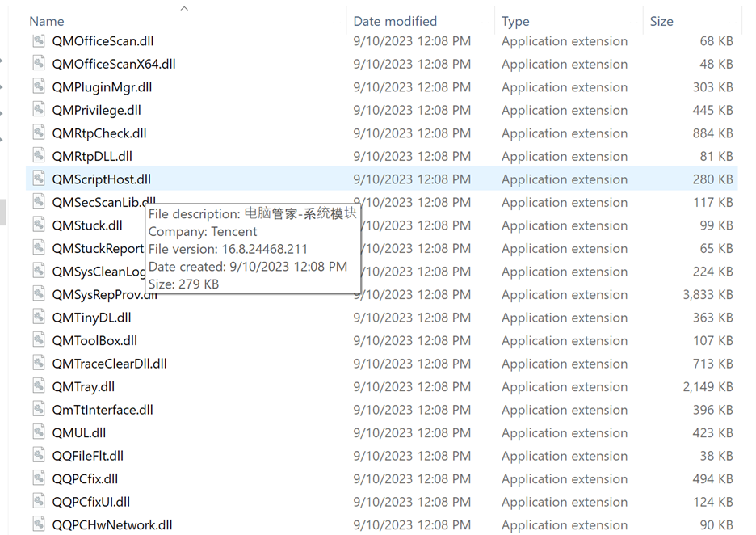Select the file name QMRtpDLL.dll

tap(92, 156)
